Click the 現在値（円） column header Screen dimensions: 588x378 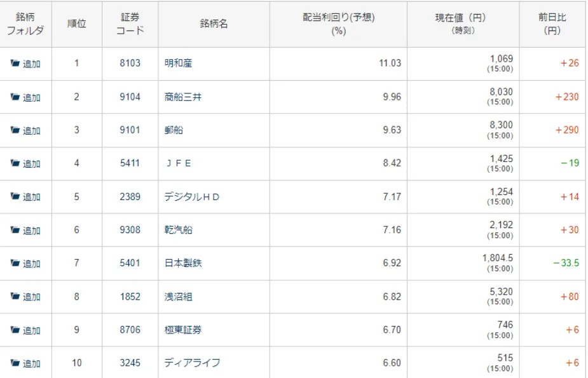463,24
